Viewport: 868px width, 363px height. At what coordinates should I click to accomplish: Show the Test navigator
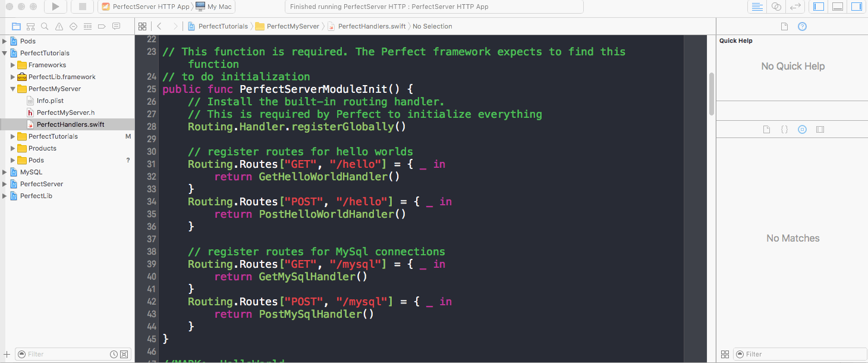(73, 26)
